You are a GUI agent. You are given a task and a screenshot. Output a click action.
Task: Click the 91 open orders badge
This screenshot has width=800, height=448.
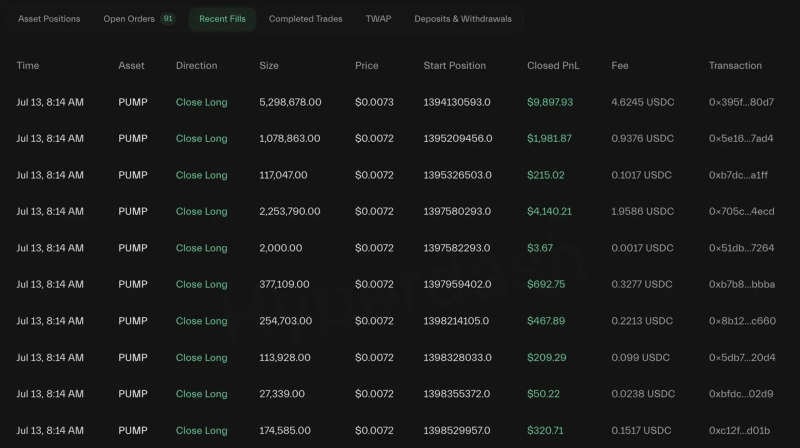click(x=167, y=19)
